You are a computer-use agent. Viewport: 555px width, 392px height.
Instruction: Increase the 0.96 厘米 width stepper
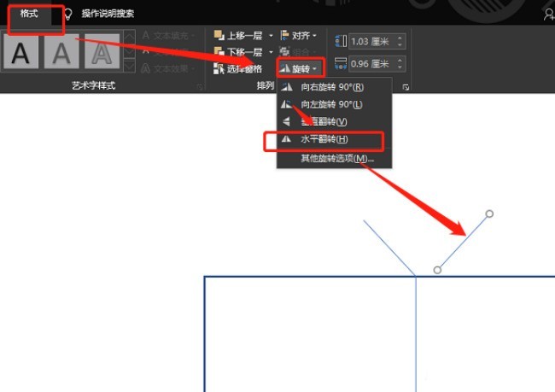(400, 60)
